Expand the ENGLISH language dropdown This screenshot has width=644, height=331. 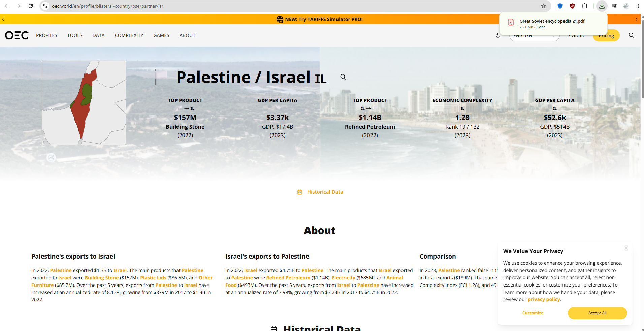click(535, 36)
